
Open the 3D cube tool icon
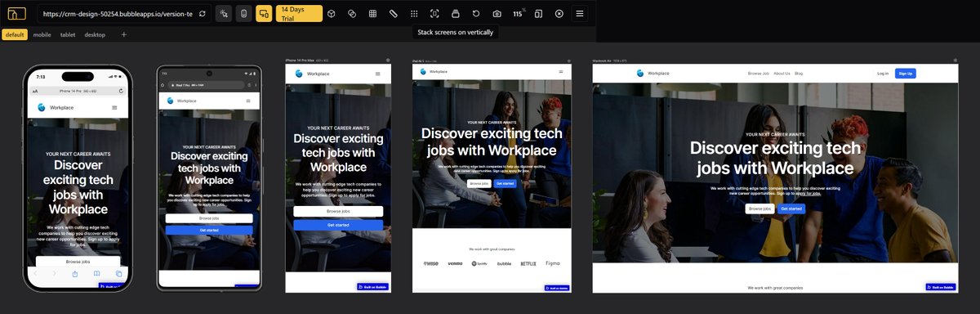[x=331, y=14]
